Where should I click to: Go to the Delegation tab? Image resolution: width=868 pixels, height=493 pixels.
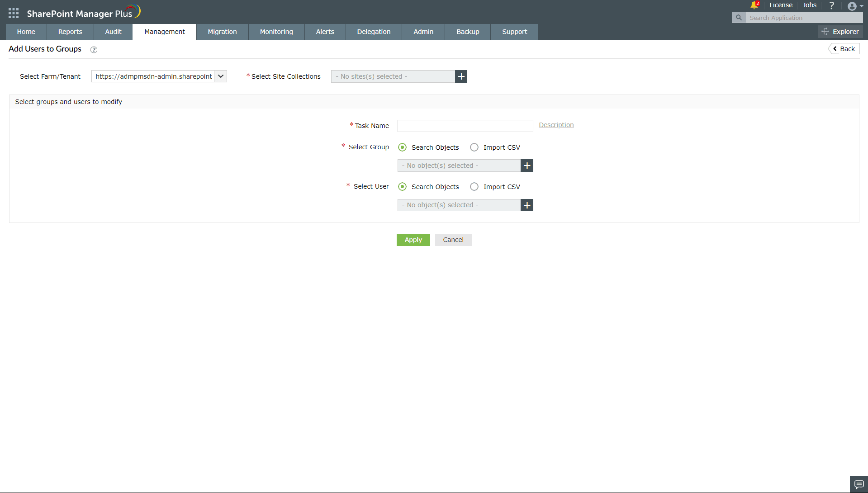tap(374, 32)
